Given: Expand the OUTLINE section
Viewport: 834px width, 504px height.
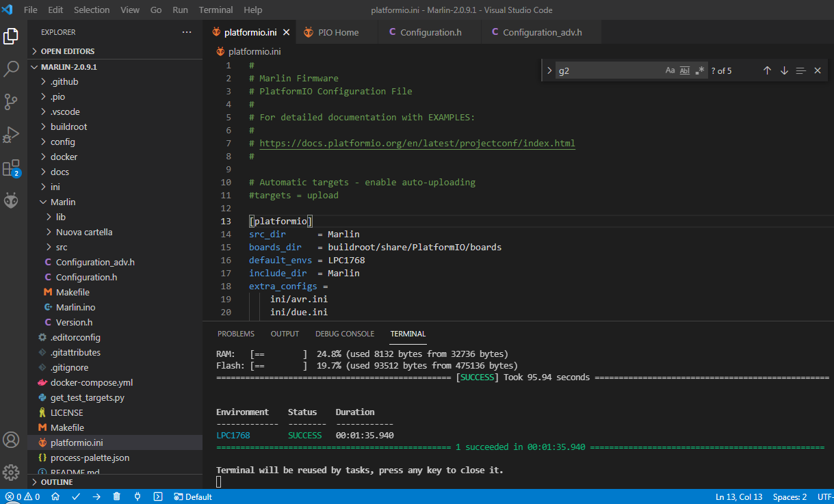Looking at the screenshot, I should click(115, 482).
